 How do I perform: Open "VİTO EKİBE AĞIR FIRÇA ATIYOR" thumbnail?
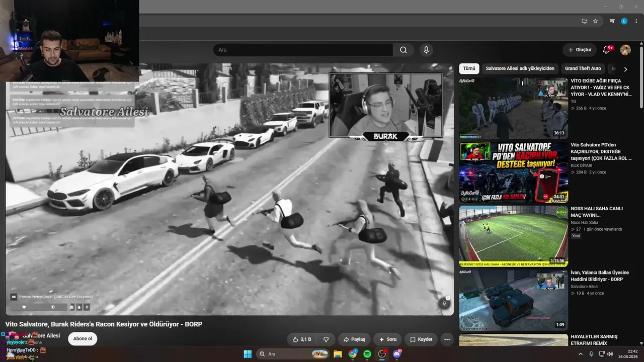(513, 108)
